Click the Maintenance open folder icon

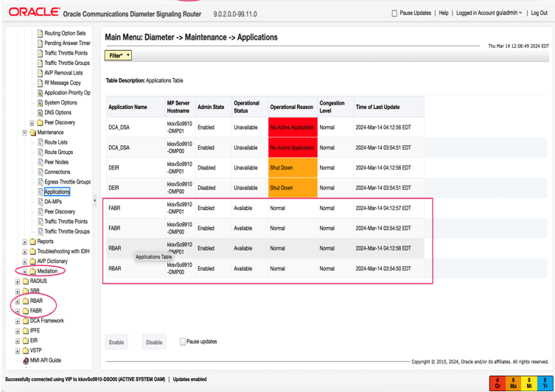[33, 133]
